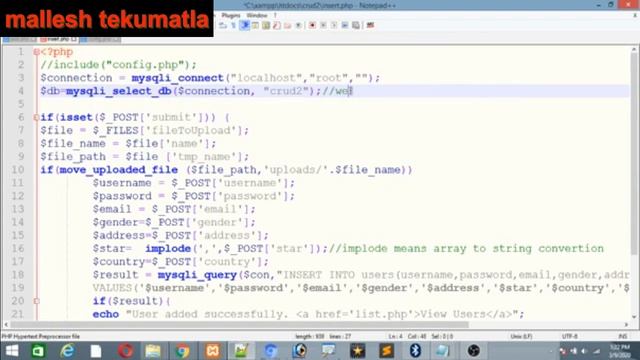Close the insert.php tab via its X

74,40
